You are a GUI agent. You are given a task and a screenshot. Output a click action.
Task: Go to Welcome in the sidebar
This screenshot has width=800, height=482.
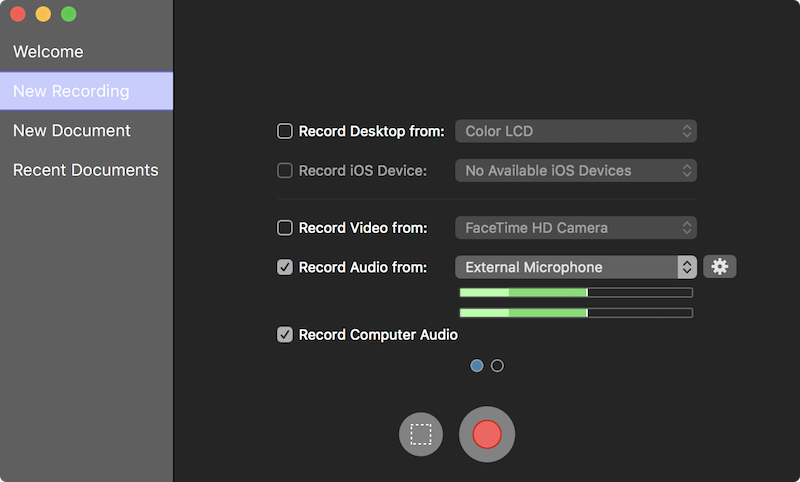[48, 52]
